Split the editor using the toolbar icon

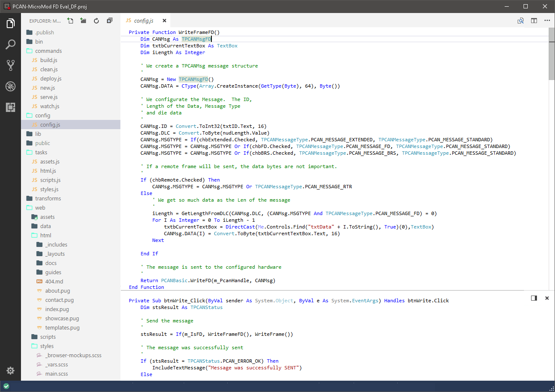534,21
